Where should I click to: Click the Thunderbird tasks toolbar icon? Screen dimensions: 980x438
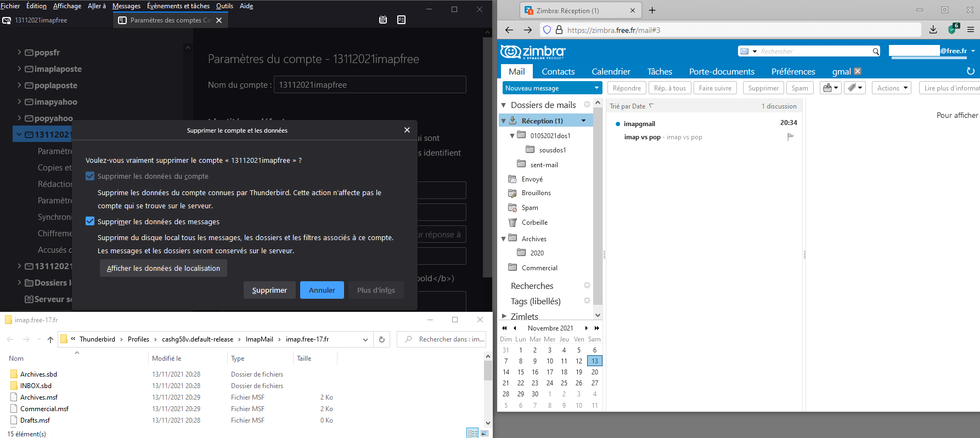[x=401, y=20]
